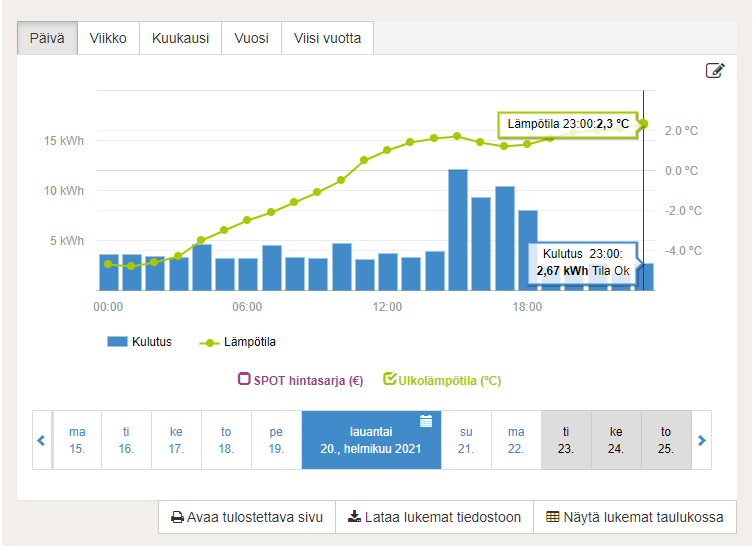Switch to the Viikko tab

click(x=108, y=39)
